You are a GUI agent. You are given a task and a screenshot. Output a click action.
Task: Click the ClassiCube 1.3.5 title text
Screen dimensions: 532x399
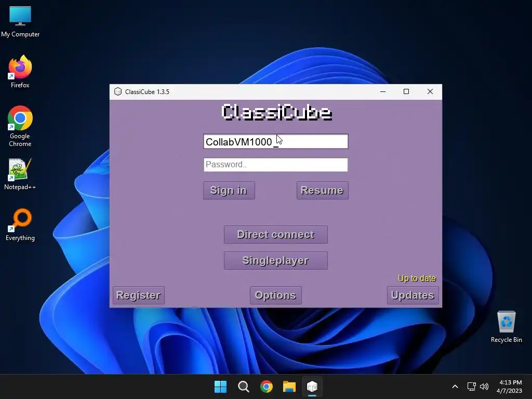point(147,92)
